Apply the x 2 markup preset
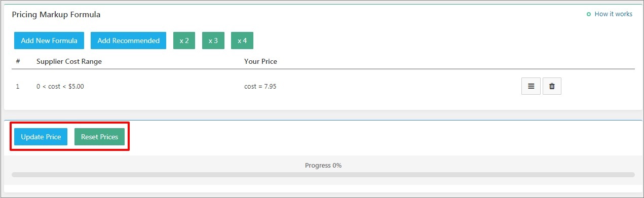The width and height of the screenshot is (644, 198). (184, 41)
